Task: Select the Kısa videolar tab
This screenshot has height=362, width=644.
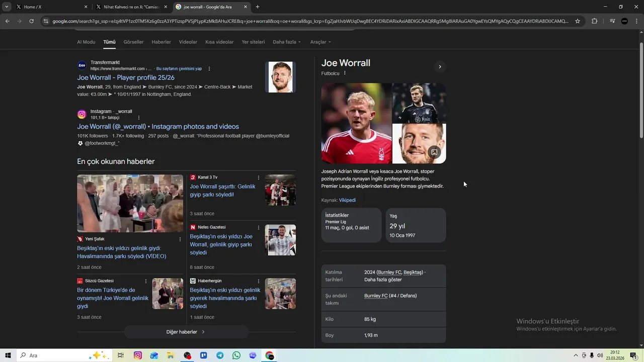Action: pos(219,42)
